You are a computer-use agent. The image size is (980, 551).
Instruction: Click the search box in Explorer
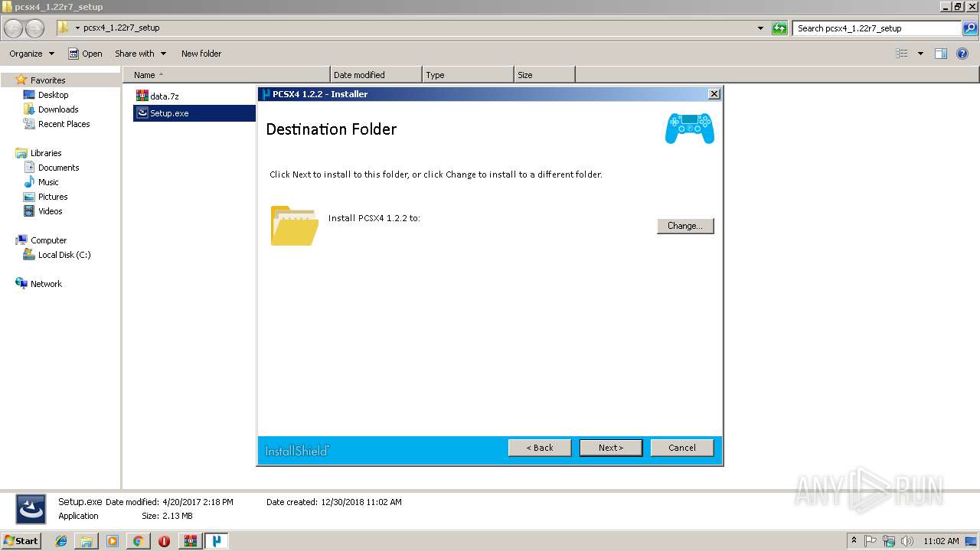(x=877, y=28)
